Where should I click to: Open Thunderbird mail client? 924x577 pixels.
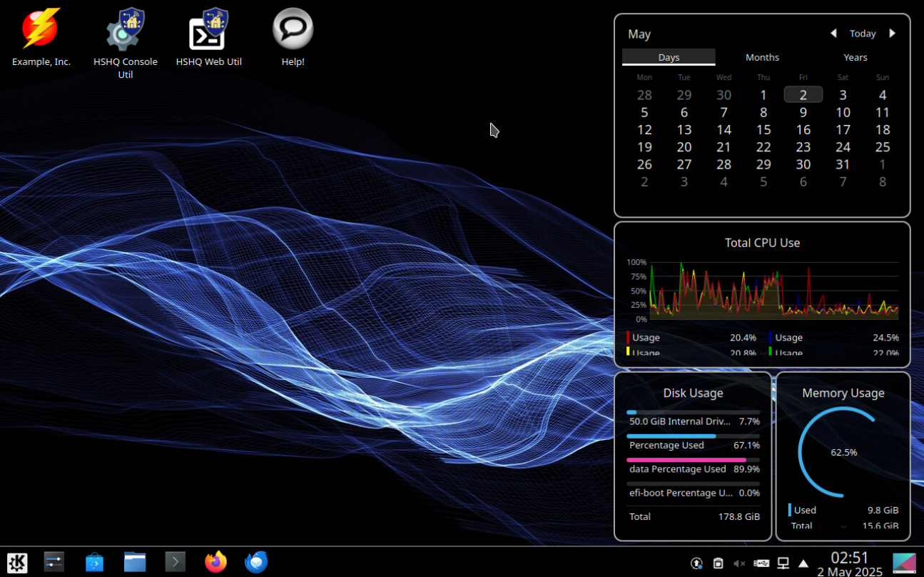coord(256,562)
